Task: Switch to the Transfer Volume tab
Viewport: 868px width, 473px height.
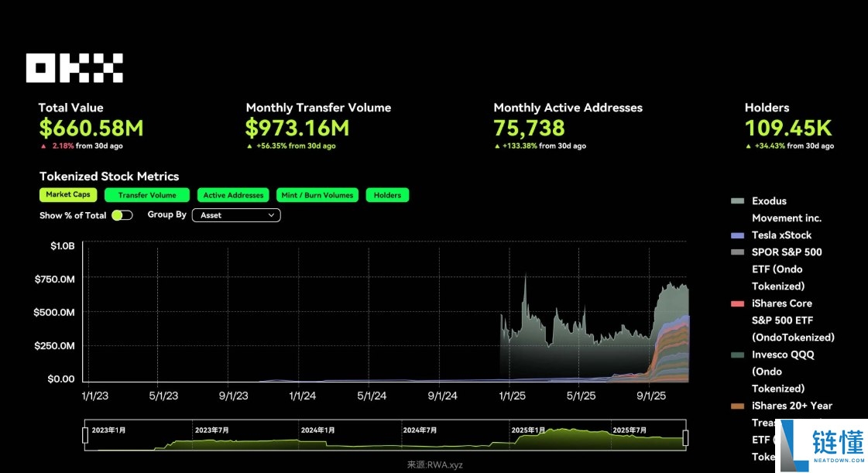Action: pyautogui.click(x=147, y=196)
